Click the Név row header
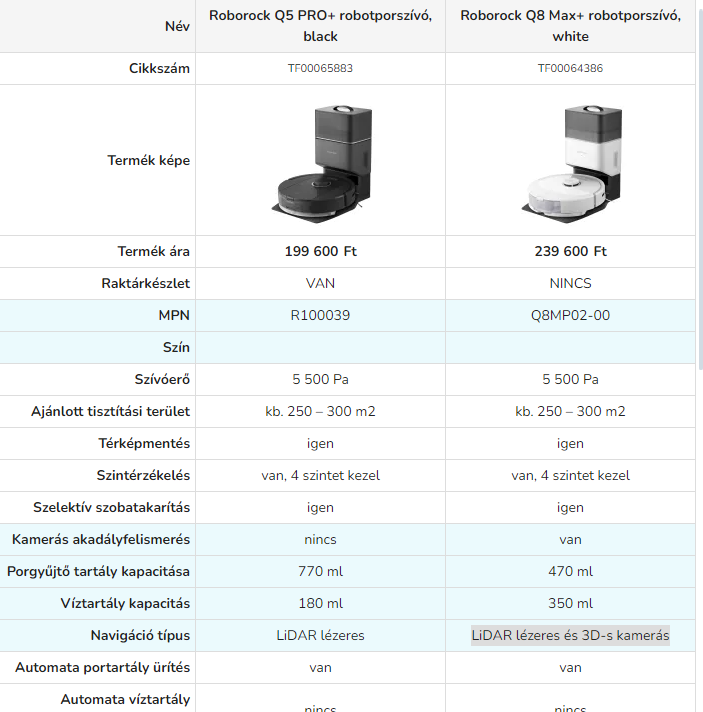703x712 pixels. tap(177, 26)
